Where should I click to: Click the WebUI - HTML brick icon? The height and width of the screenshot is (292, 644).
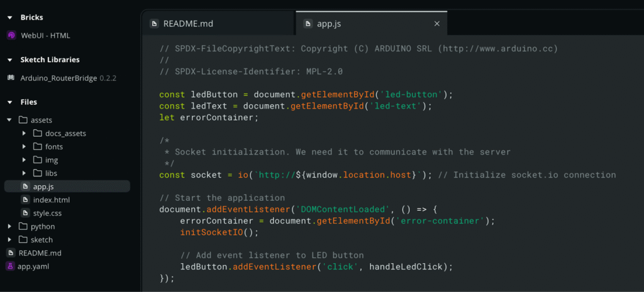11,36
